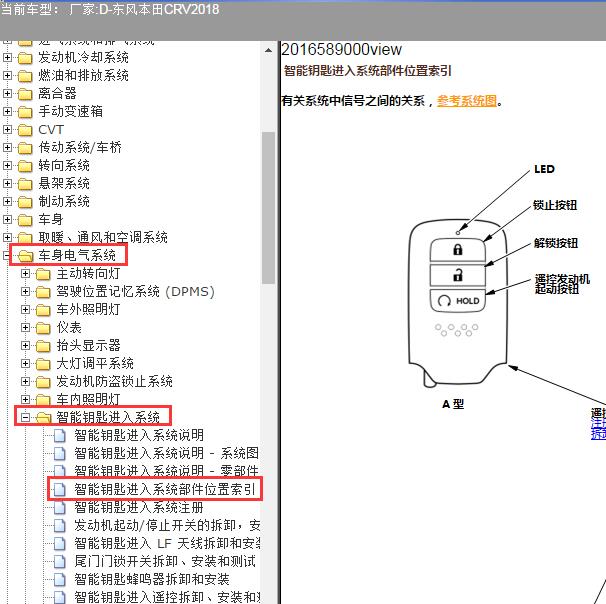
Task: Click the 手动变速箱 folder icon
Action: click(x=25, y=112)
